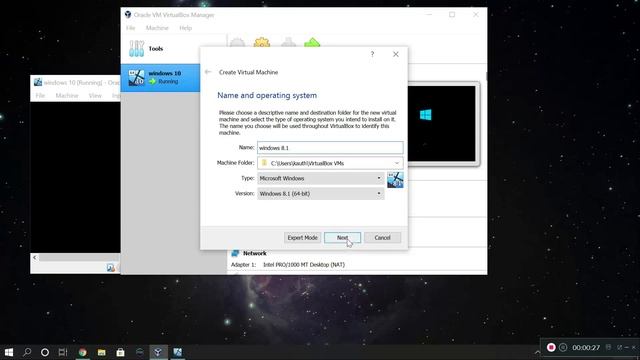Click the Next button in the wizard
640x360 pixels.
[x=342, y=238]
